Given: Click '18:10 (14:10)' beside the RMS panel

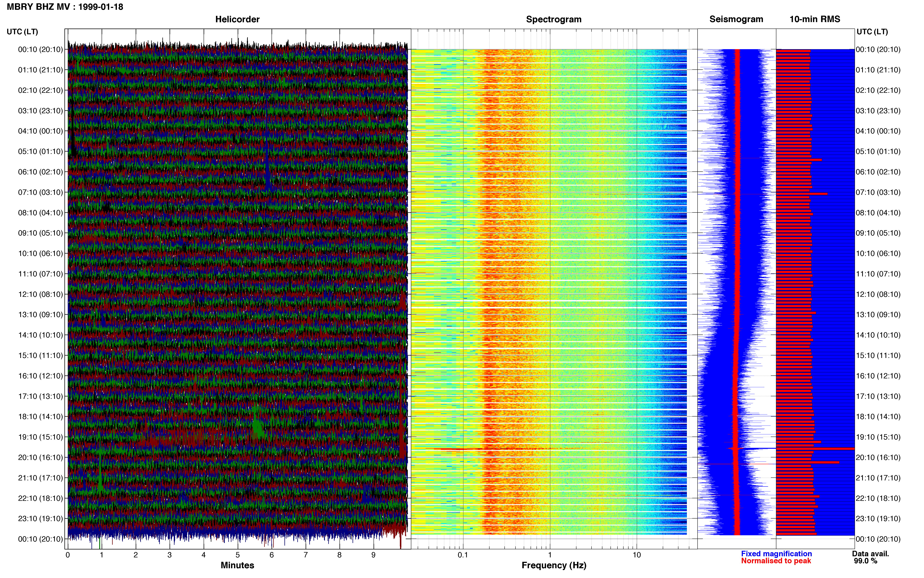Looking at the screenshot, I should tap(878, 417).
